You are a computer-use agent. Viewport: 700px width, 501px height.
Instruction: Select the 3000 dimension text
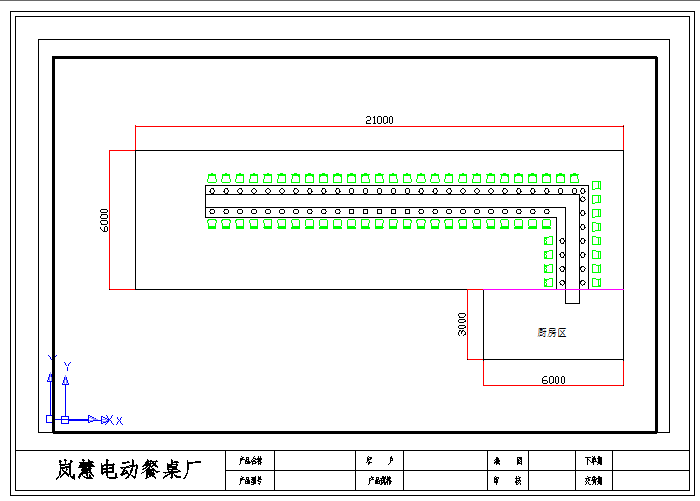pyautogui.click(x=462, y=324)
